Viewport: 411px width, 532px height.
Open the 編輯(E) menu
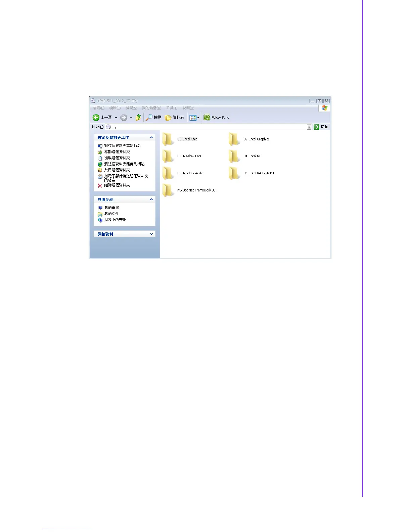pos(115,108)
